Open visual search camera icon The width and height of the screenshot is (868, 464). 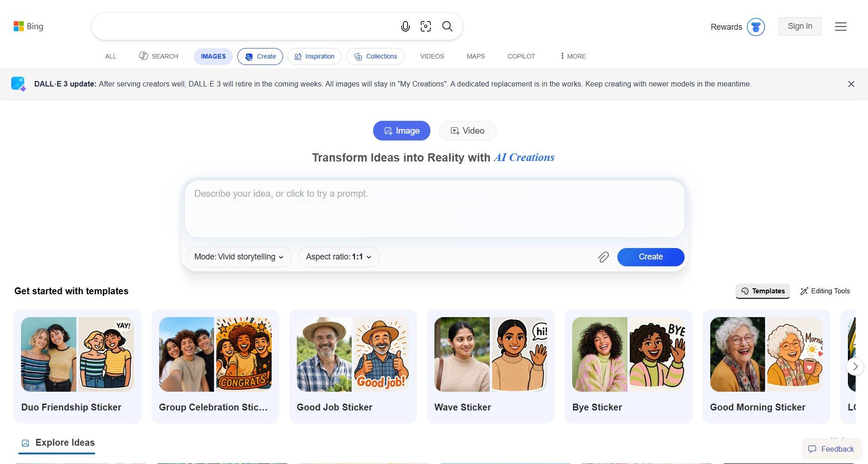[426, 27]
